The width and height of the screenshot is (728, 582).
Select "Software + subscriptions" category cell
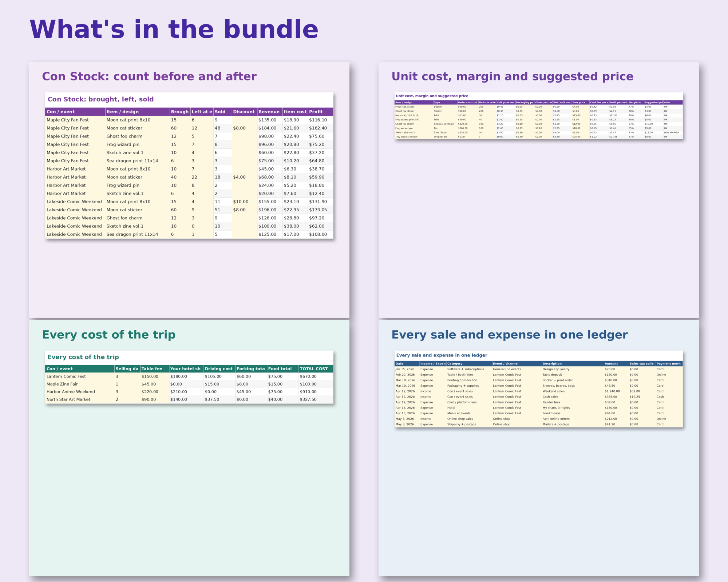click(469, 369)
